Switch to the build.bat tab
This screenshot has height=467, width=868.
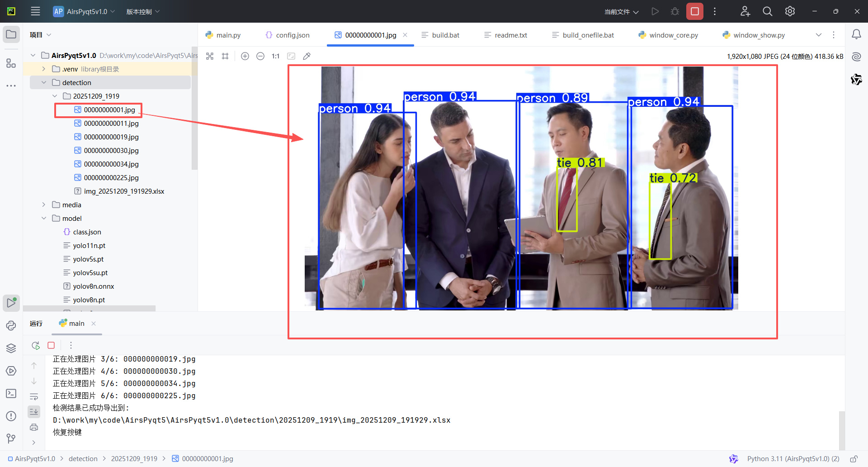(440, 35)
